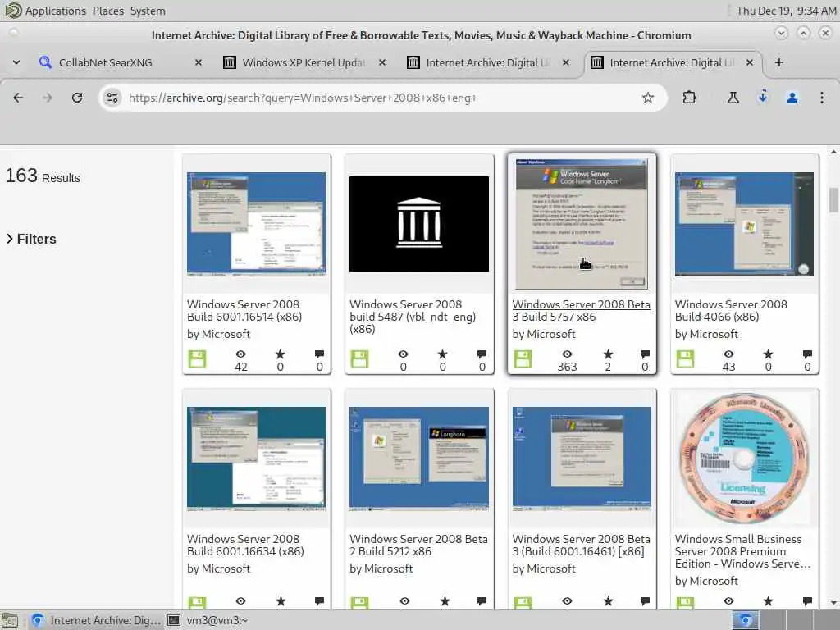Open Windows Server 2008 Build 6001.16514 thumbnail

256,224
